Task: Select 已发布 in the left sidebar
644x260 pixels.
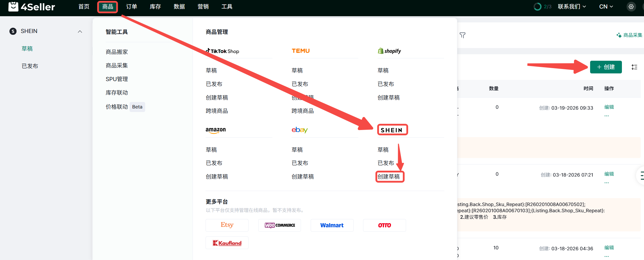Action: (30, 66)
